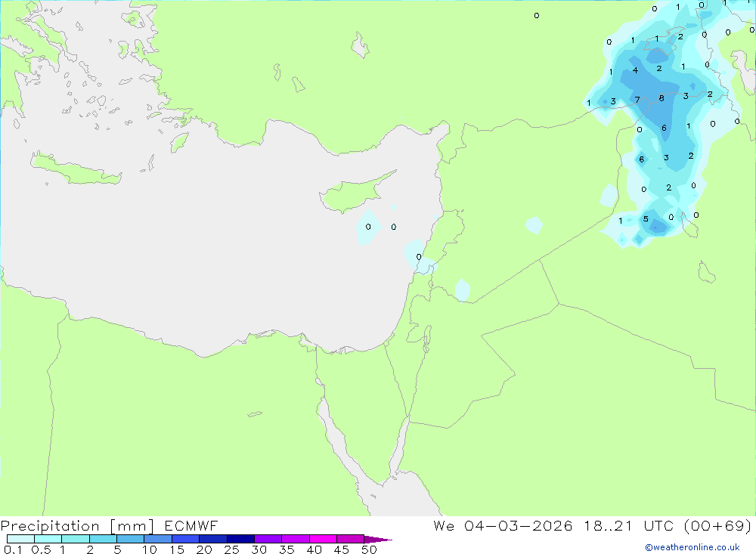Click the '8' precipitation value on map
The image size is (756, 554).
(661, 98)
